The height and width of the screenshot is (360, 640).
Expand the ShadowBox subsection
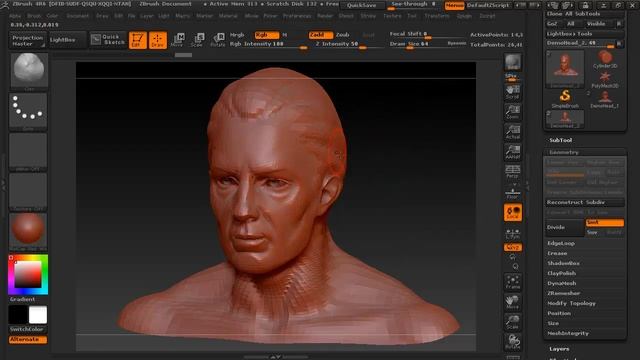coord(563,263)
